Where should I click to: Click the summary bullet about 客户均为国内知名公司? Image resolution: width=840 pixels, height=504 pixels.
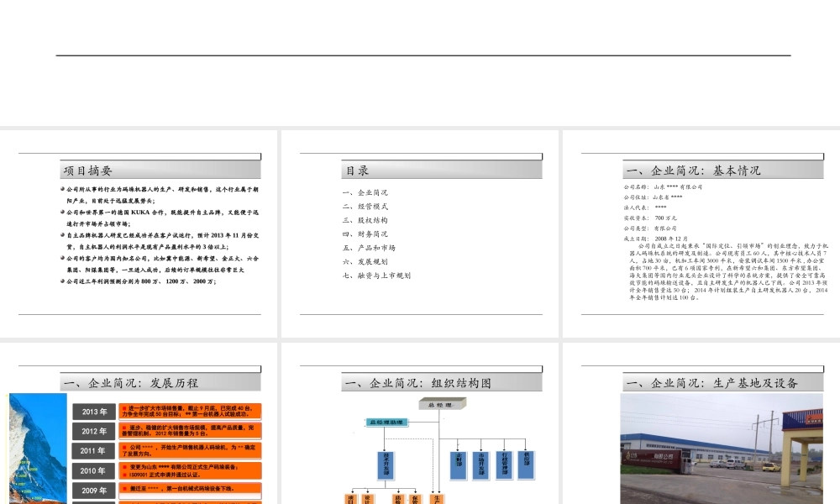[x=160, y=264]
